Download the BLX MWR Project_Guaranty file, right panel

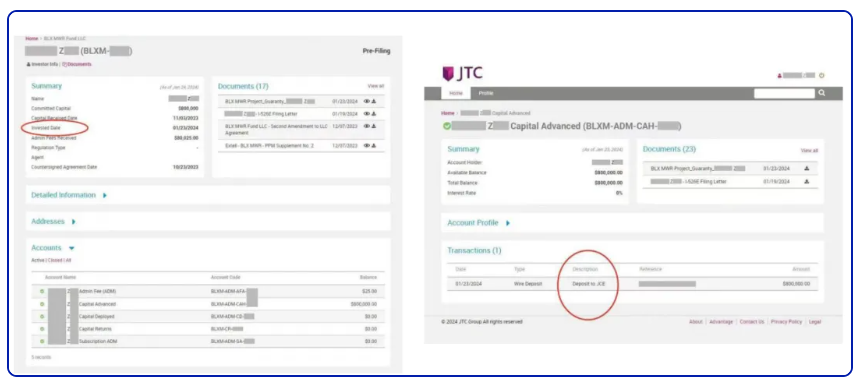point(806,169)
